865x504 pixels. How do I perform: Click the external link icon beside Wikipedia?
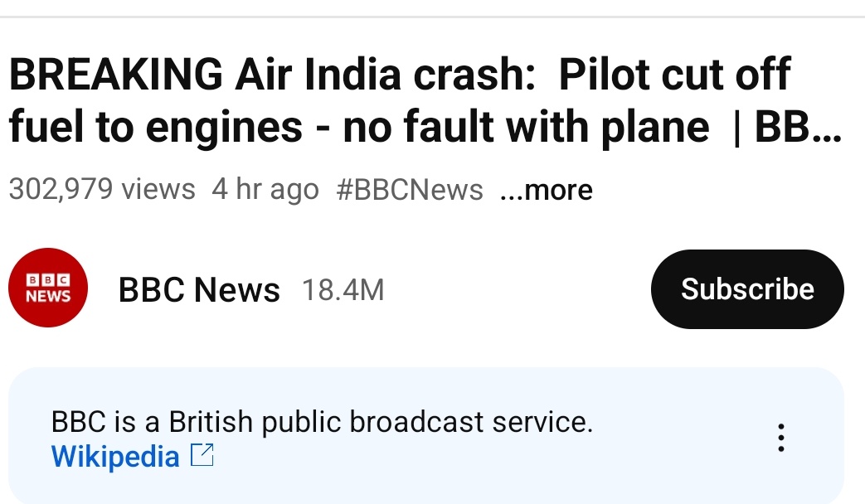pos(202,455)
